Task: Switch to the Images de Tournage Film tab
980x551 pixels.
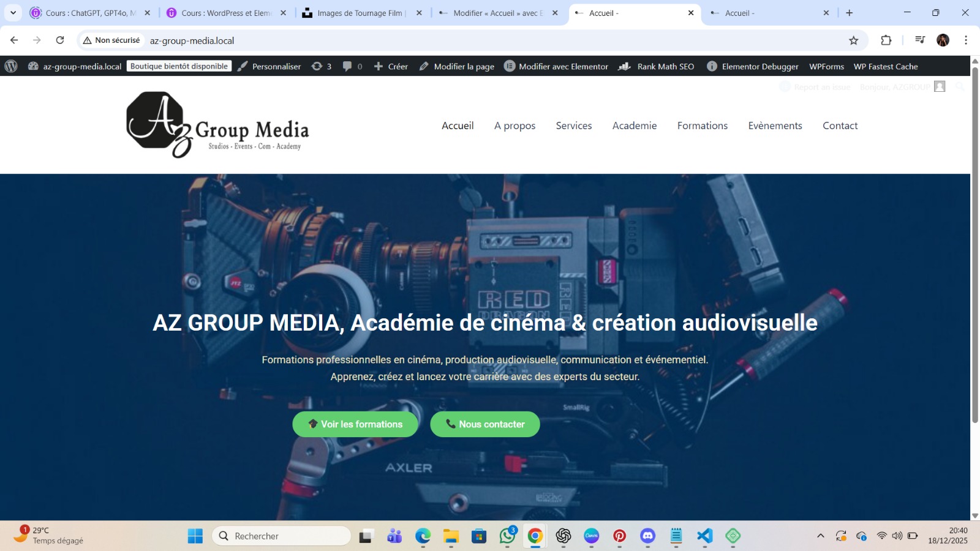Action: (x=360, y=13)
